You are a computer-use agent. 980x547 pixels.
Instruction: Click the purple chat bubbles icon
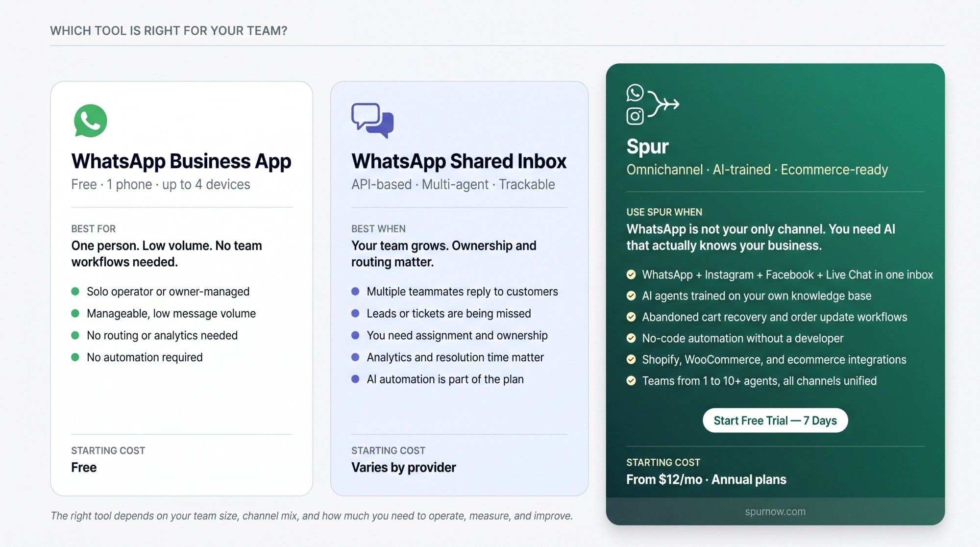click(x=372, y=121)
